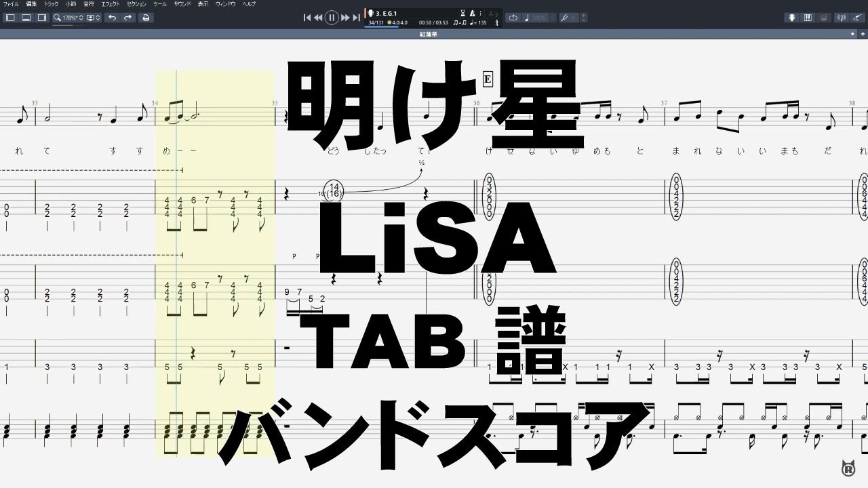This screenshot has height=488, width=868.
Task: Click the tuning fork tonality icon
Action: point(564,18)
